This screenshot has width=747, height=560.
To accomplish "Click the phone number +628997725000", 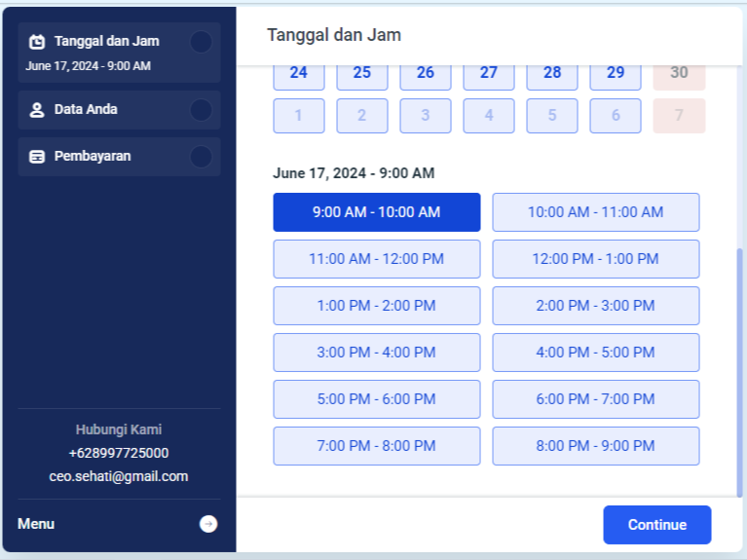I will [x=119, y=453].
